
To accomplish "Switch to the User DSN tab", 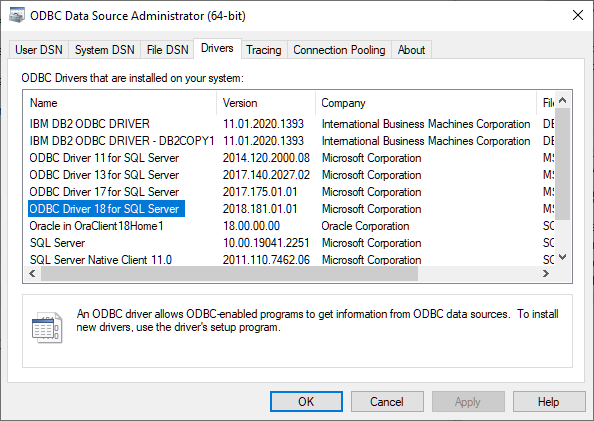I will [39, 50].
